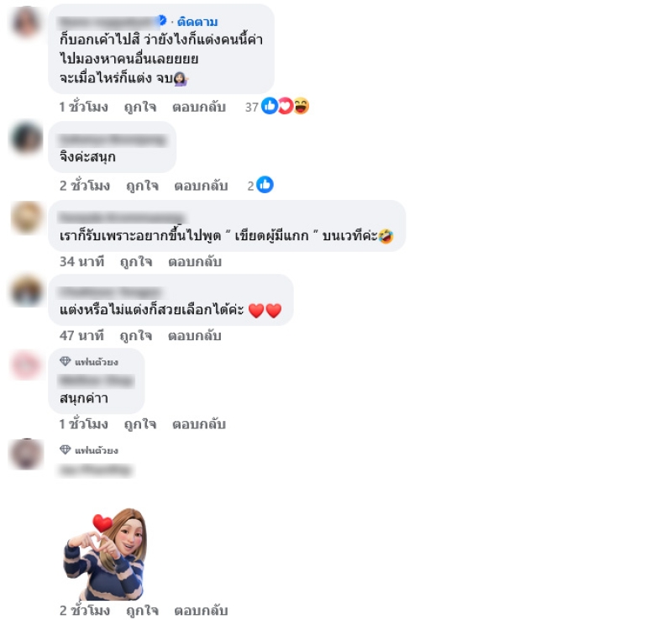Click the 34 นาที timestamp link
The image size is (672, 620).
81,261
